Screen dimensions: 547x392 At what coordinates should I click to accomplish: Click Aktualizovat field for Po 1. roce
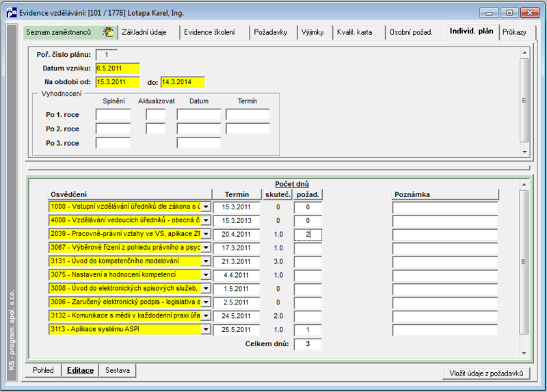(x=156, y=114)
